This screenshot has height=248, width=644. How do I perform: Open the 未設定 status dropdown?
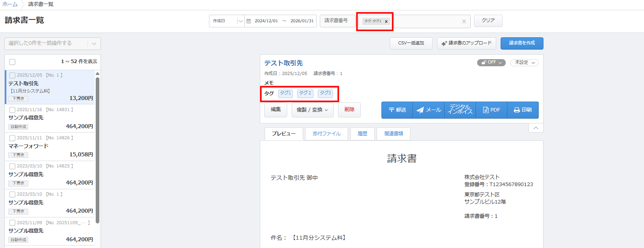point(524,63)
